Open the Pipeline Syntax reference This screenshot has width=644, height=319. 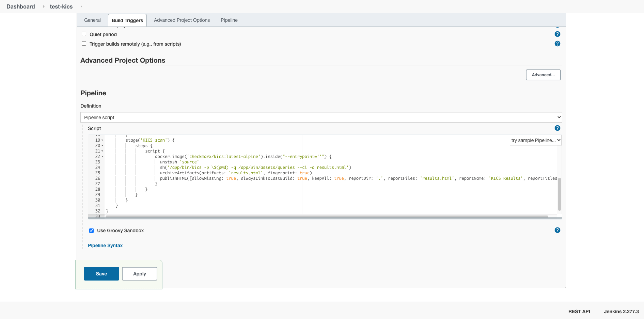point(105,245)
